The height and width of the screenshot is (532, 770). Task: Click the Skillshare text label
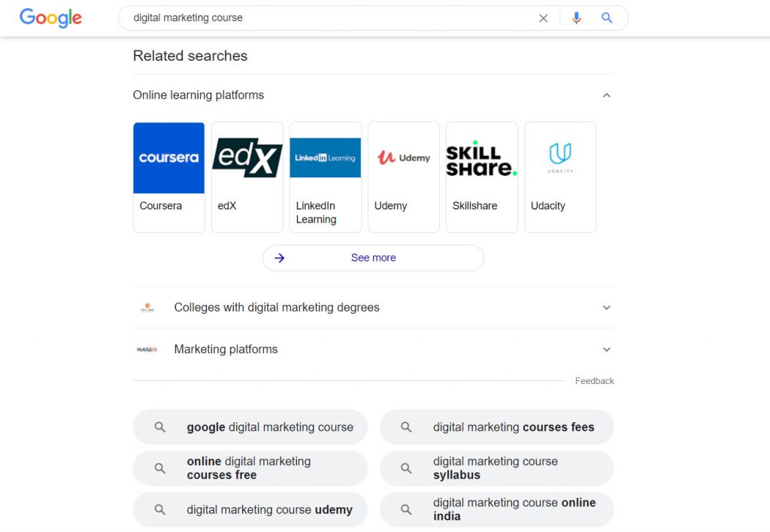(475, 206)
